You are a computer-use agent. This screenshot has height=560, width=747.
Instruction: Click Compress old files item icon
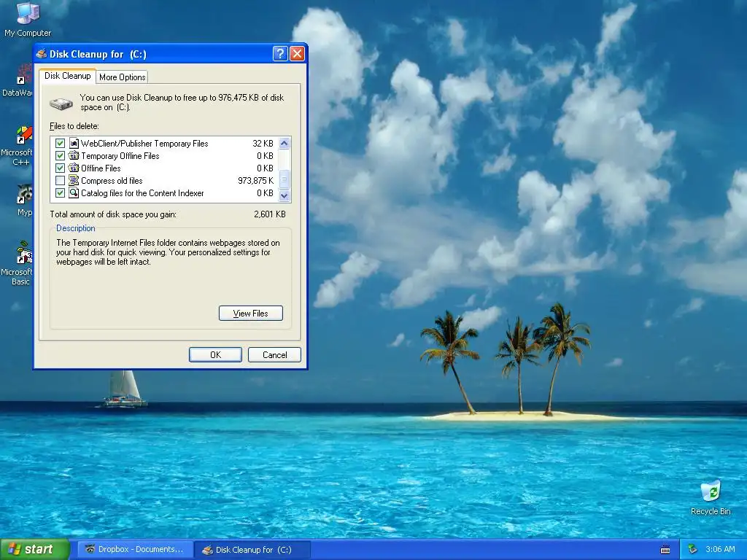[x=74, y=181]
